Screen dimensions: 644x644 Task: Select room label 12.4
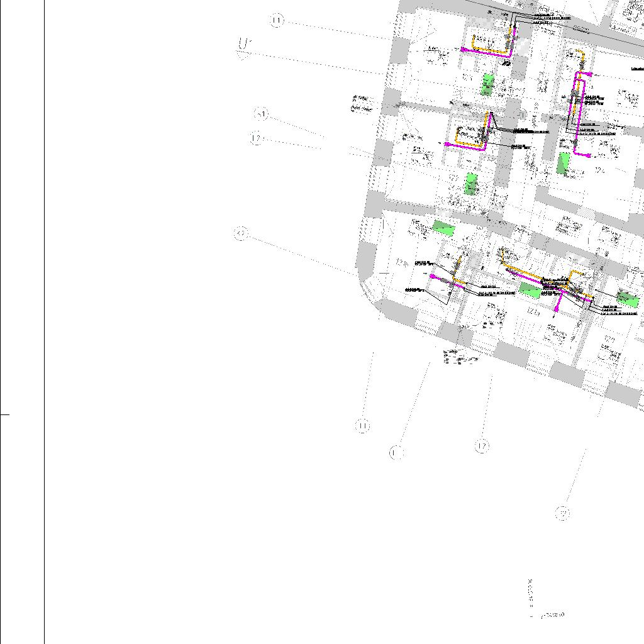pyautogui.click(x=599, y=170)
